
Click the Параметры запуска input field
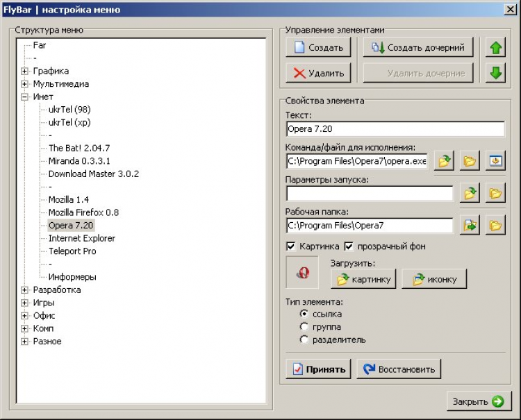tap(370, 193)
